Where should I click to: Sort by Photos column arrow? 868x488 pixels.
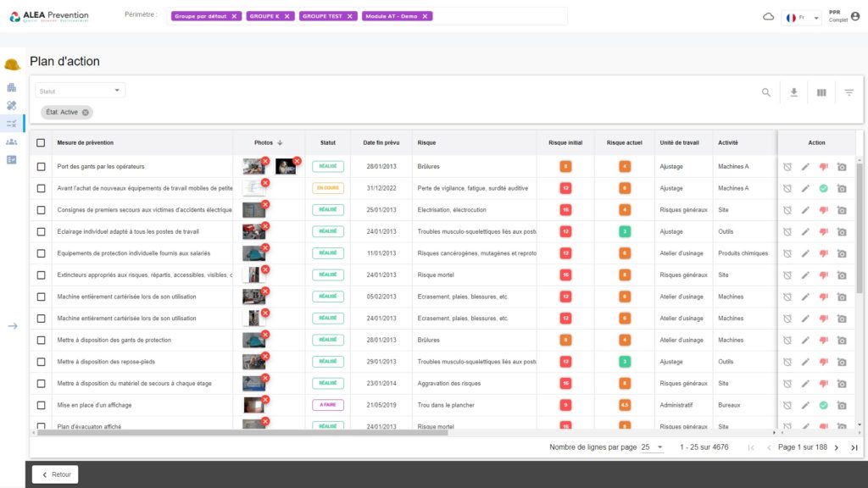click(280, 142)
